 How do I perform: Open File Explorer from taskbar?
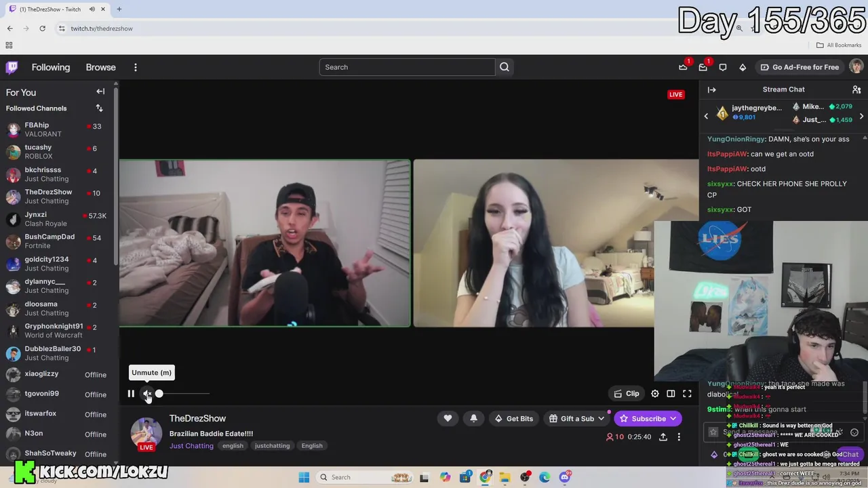coord(505,477)
